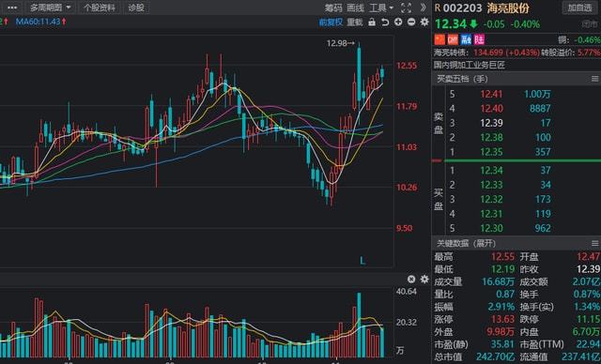Expand the 关键数据 (展开) section
Viewport: 601px width, 364px height.
click(466, 243)
